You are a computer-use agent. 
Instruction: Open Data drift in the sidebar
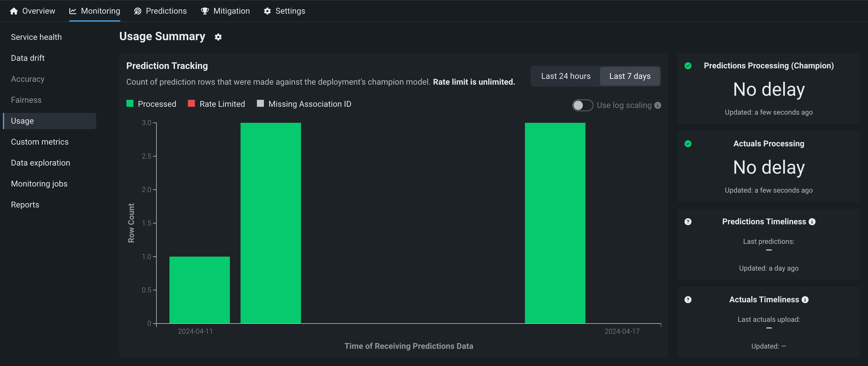(28, 58)
